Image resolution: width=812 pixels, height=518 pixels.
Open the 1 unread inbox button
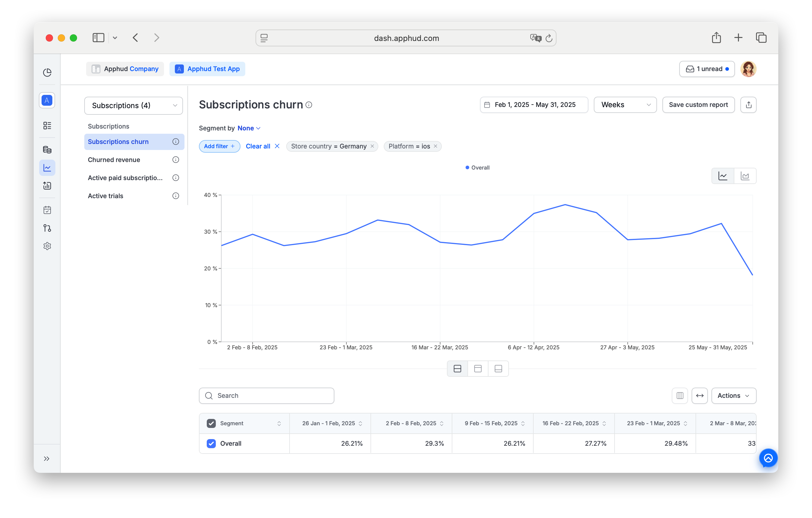tap(707, 69)
